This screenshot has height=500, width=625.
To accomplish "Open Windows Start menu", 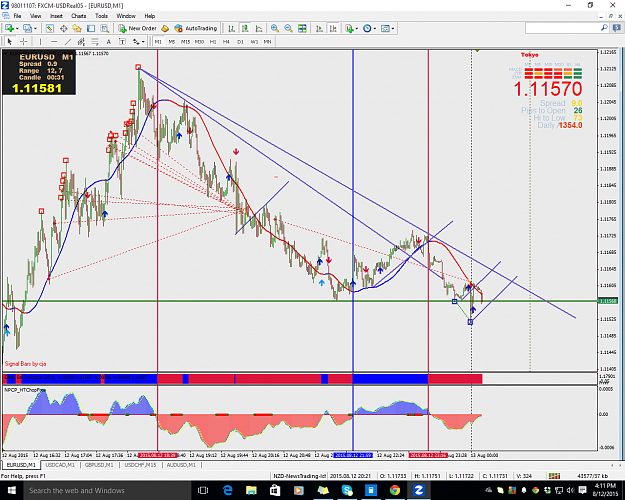I will pos(12,490).
